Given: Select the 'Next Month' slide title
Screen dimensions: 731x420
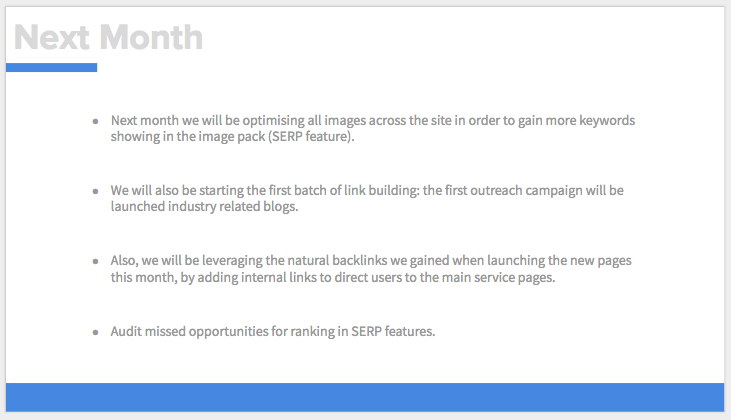Looking at the screenshot, I should pyautogui.click(x=108, y=37).
